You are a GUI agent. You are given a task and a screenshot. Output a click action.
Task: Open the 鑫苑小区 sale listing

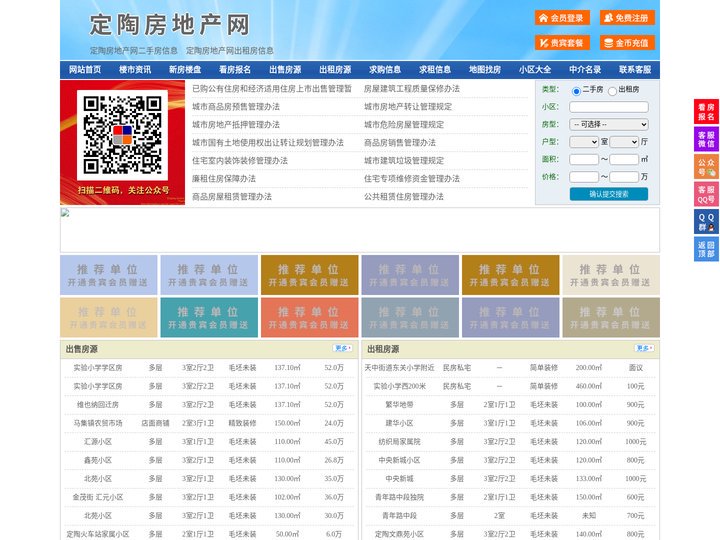point(98,460)
